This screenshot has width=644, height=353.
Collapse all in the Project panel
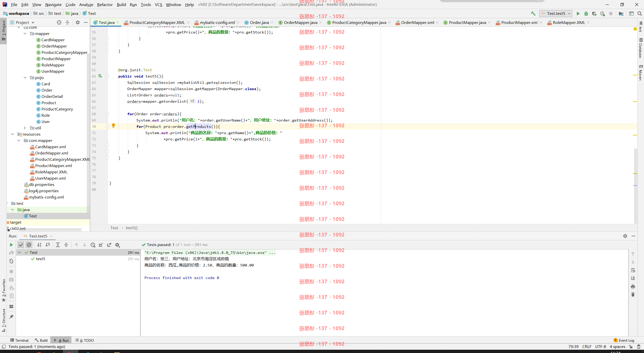tap(67, 22)
